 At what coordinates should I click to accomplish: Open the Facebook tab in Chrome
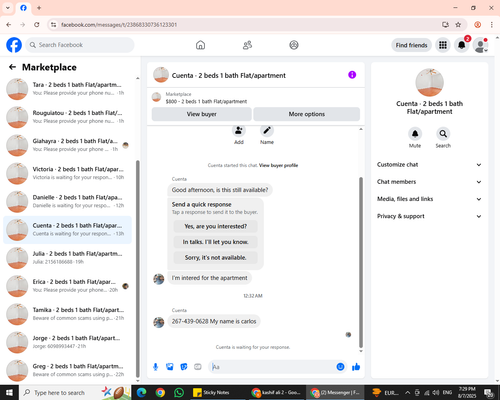pos(23,8)
